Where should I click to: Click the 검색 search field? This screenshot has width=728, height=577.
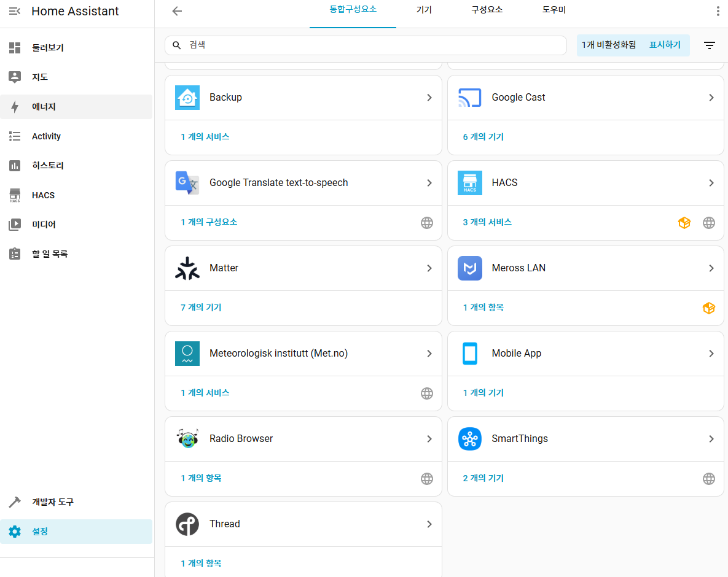366,45
